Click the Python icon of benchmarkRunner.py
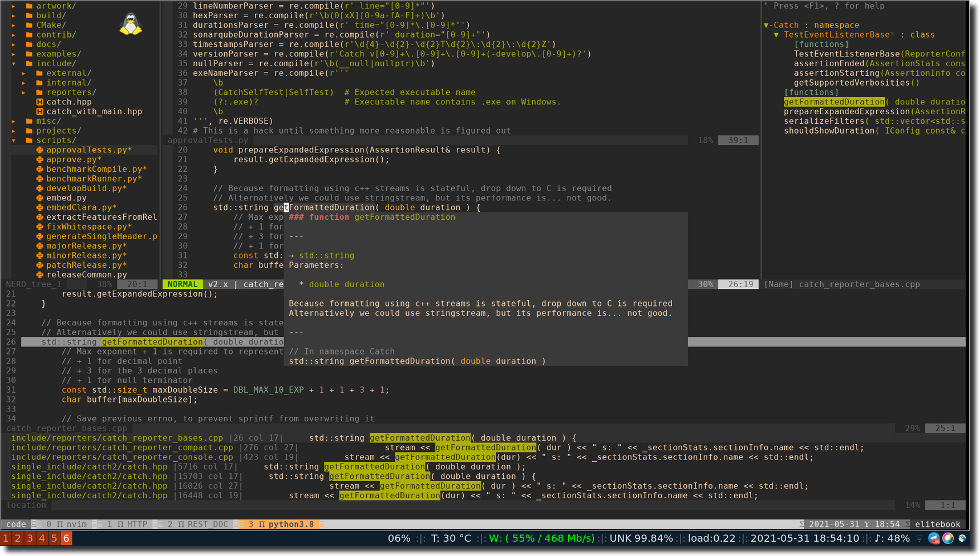This screenshot has width=980, height=556. [x=39, y=179]
